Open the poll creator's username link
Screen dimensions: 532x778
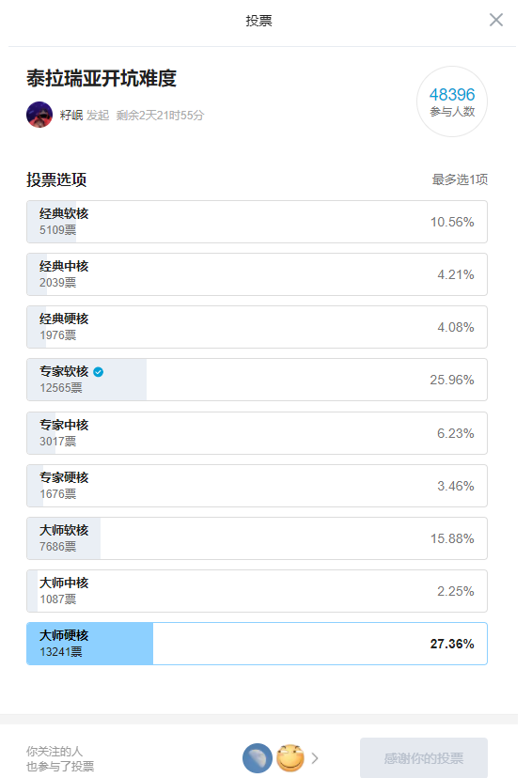pos(71,116)
